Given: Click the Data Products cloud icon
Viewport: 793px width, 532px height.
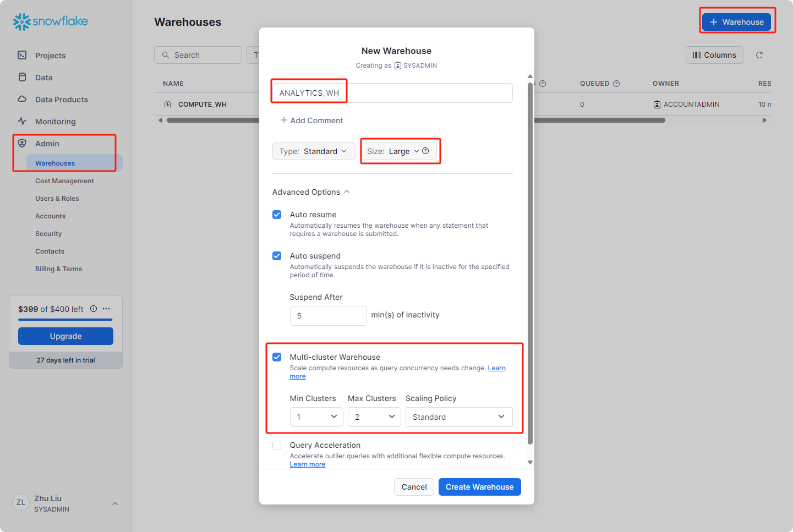Looking at the screenshot, I should [22, 99].
